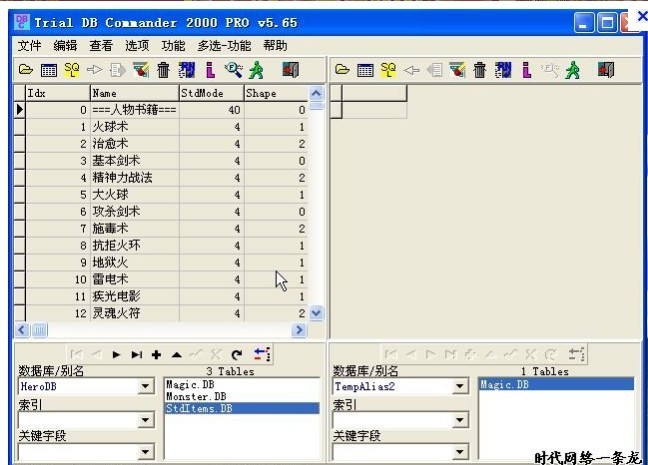This screenshot has height=465, width=648.
Task: Click the right-pointing copy arrow in the left toolbar
Action: [x=94, y=70]
